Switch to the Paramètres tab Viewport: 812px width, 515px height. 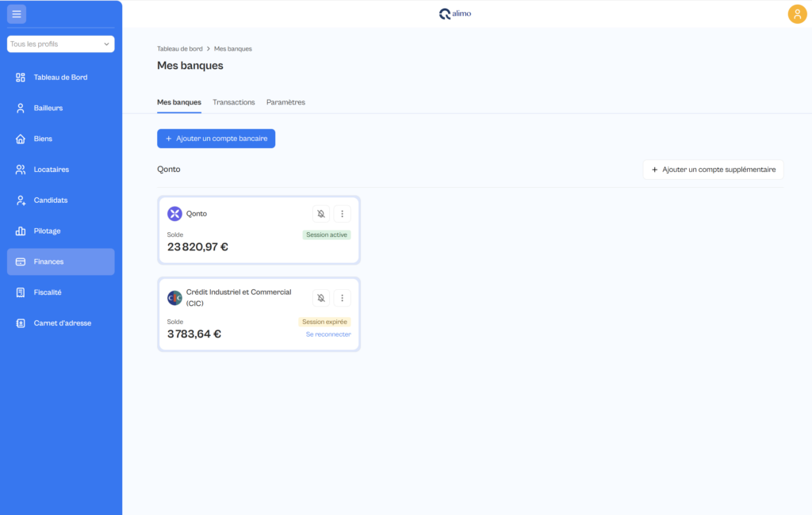(x=285, y=102)
